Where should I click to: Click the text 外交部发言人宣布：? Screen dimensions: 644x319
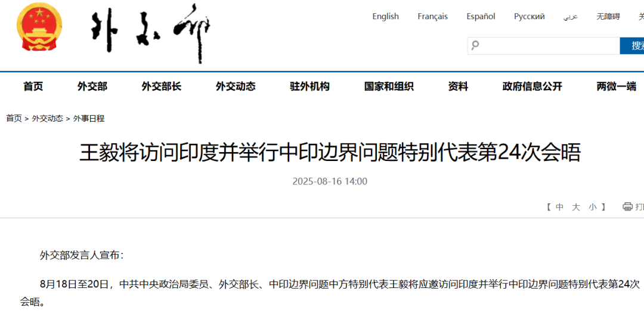81,255
